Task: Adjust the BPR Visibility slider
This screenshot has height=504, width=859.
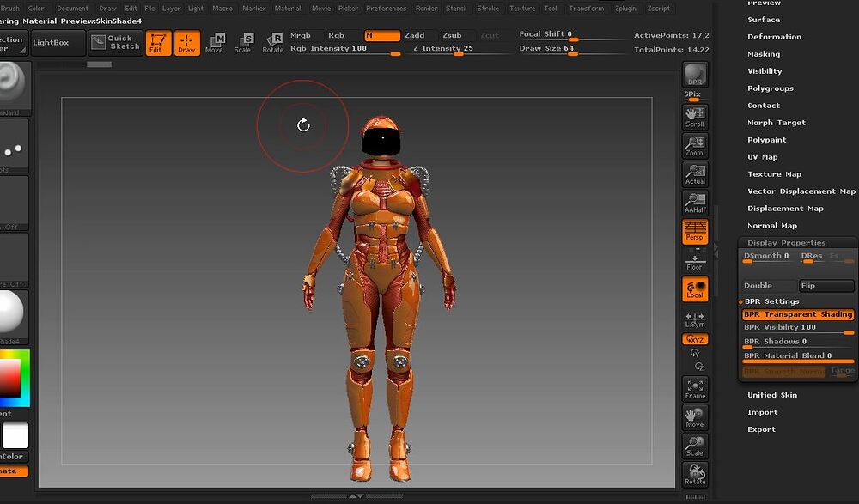Action: point(798,328)
